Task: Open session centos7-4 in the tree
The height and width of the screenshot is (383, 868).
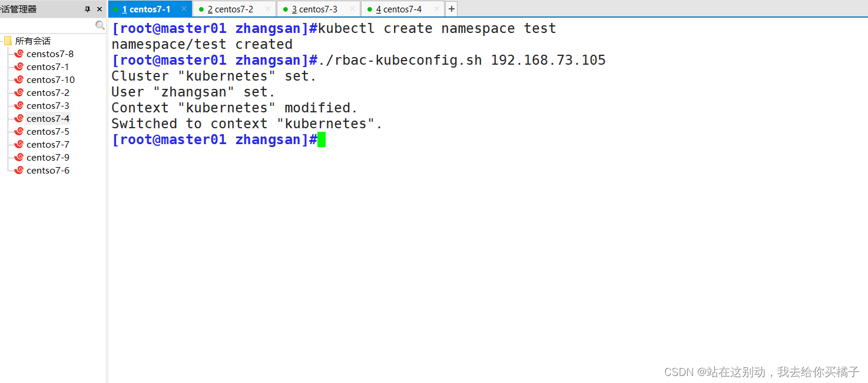Action: pos(48,119)
